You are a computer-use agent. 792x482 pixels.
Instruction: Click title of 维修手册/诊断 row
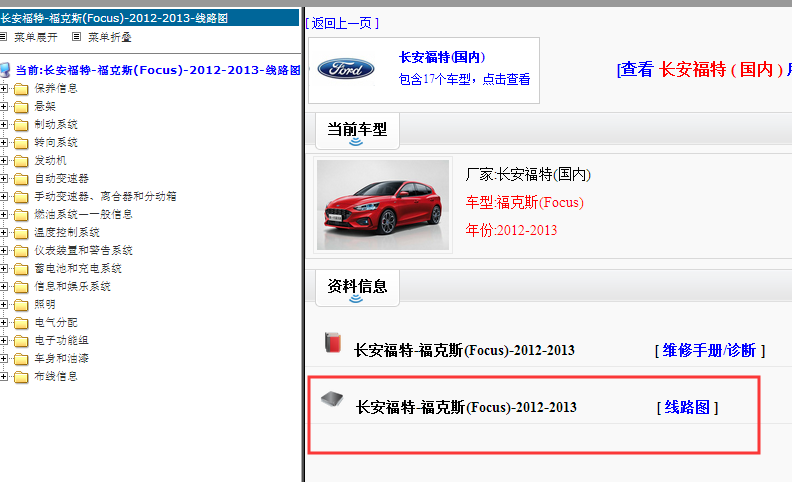tap(464, 350)
